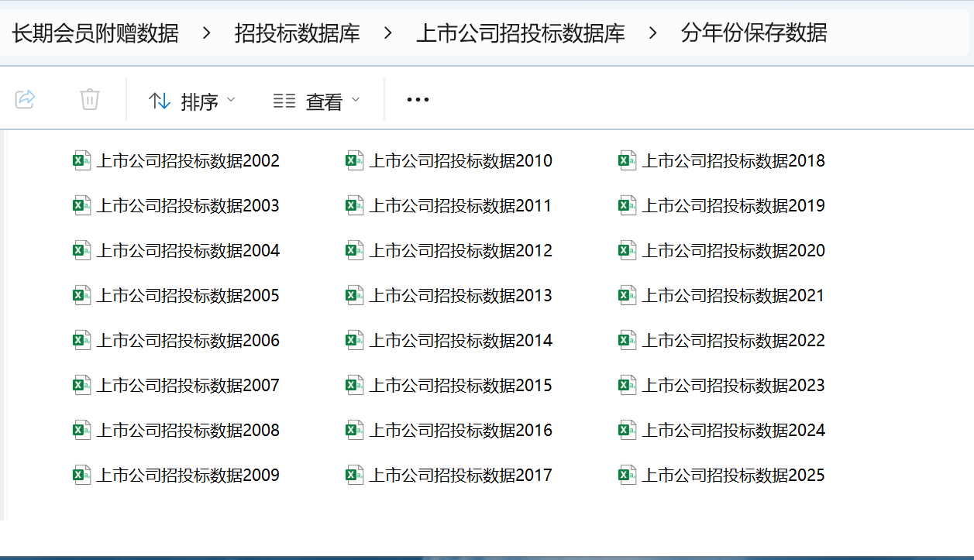Image resolution: width=974 pixels, height=560 pixels.
Task: Select Excel icon of 上市公司招投标数据2010
Action: pyautogui.click(x=355, y=160)
